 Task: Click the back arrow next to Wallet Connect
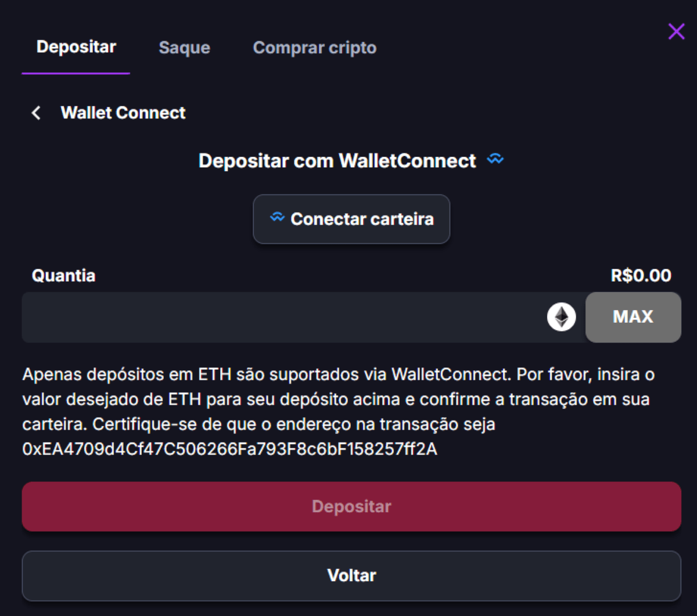point(36,113)
